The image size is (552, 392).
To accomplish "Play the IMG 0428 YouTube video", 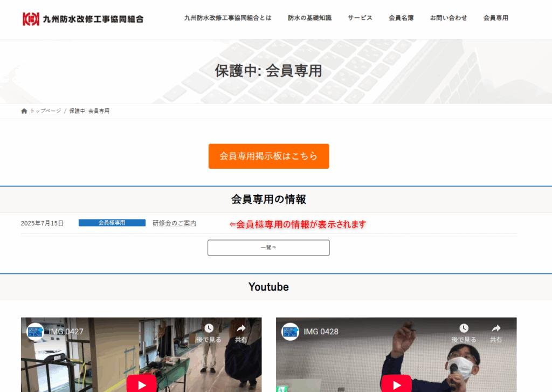I will click(396, 384).
